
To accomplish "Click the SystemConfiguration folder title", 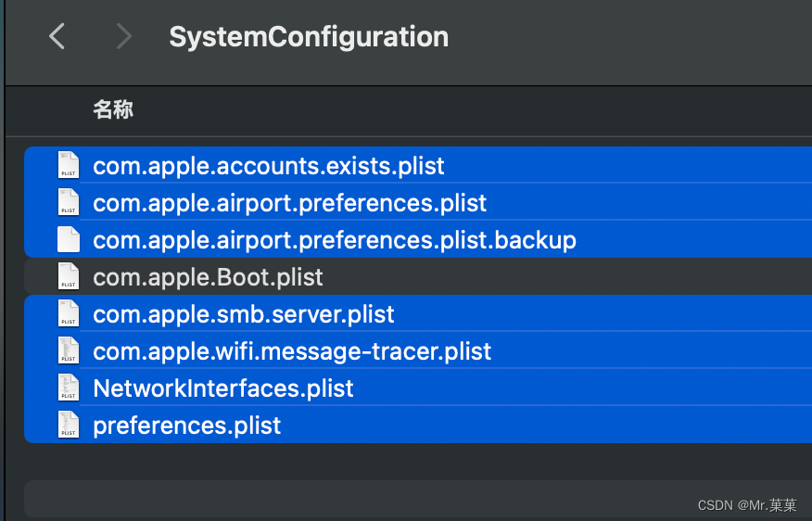I will (x=309, y=37).
